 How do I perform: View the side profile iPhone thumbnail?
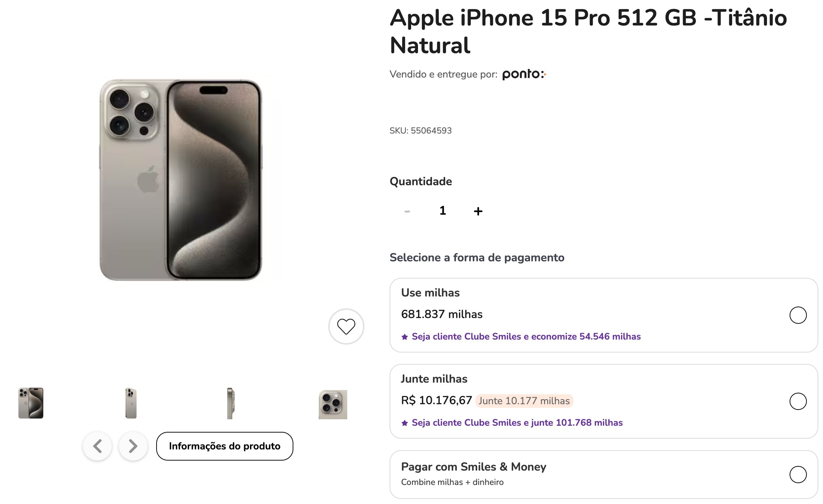[231, 403]
